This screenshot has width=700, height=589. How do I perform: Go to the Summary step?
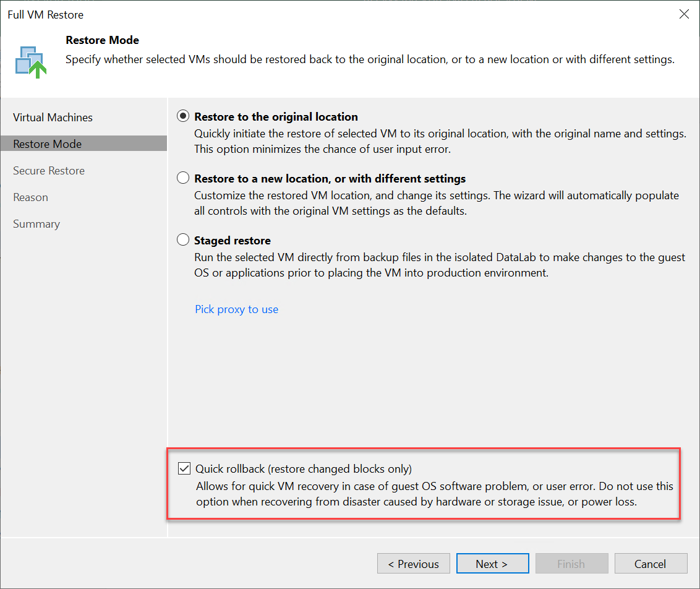coord(36,224)
